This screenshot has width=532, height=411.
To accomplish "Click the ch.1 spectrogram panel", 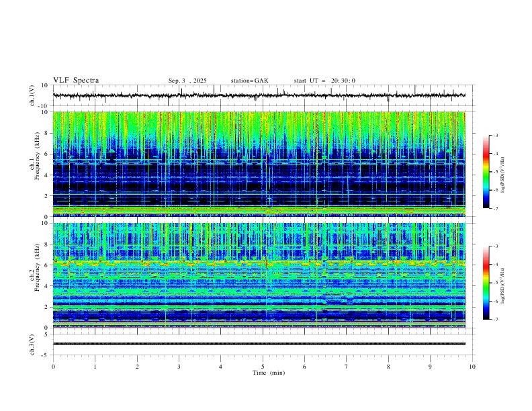I will click(259, 164).
